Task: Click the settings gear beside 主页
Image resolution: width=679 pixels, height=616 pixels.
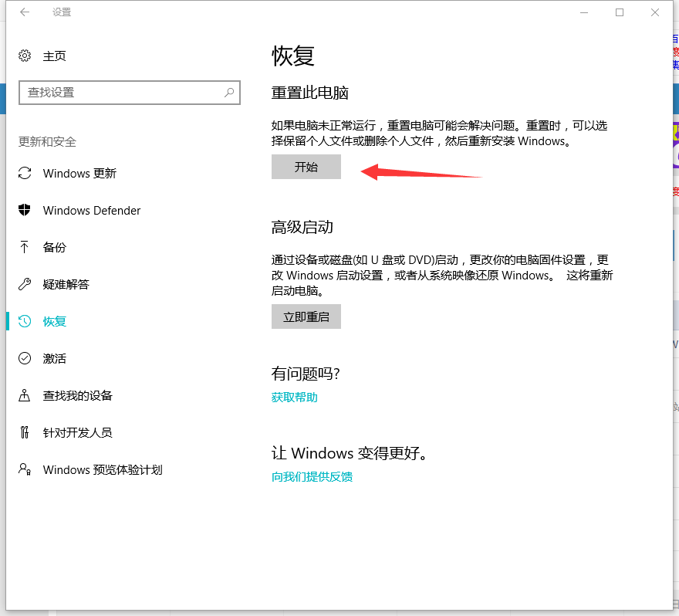Action: pyautogui.click(x=22, y=56)
